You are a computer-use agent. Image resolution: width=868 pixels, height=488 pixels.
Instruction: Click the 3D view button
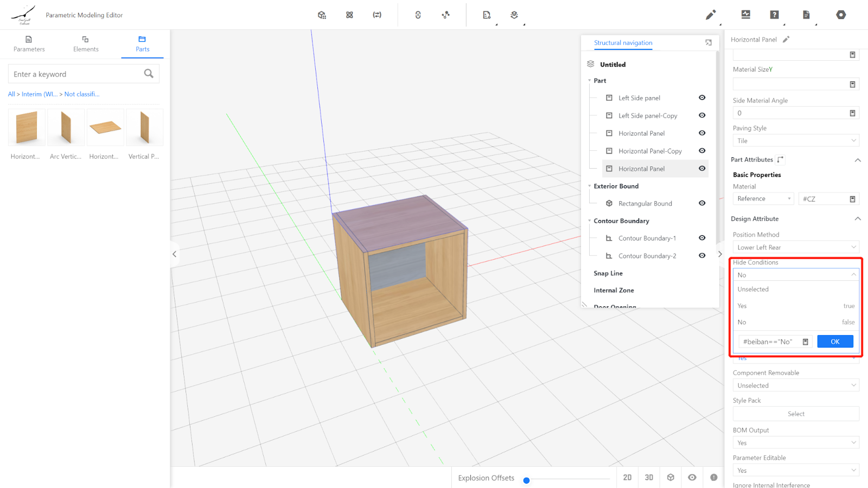(x=649, y=478)
